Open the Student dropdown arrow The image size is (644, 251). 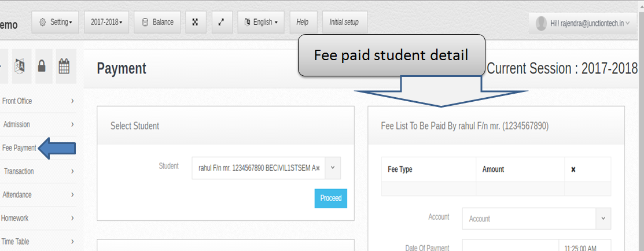coord(333,168)
